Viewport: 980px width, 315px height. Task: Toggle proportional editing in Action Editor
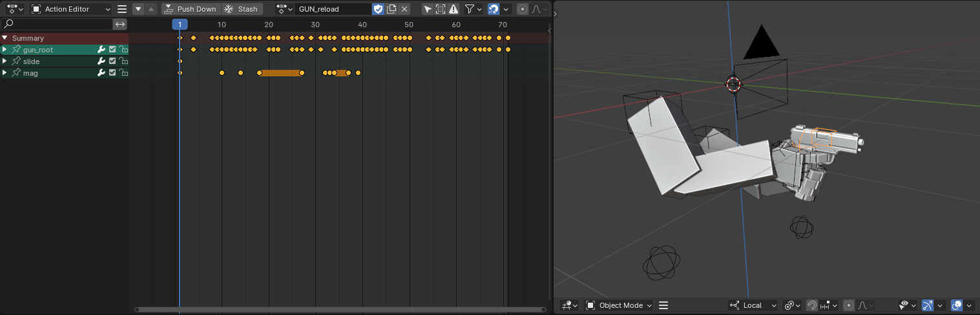522,9
